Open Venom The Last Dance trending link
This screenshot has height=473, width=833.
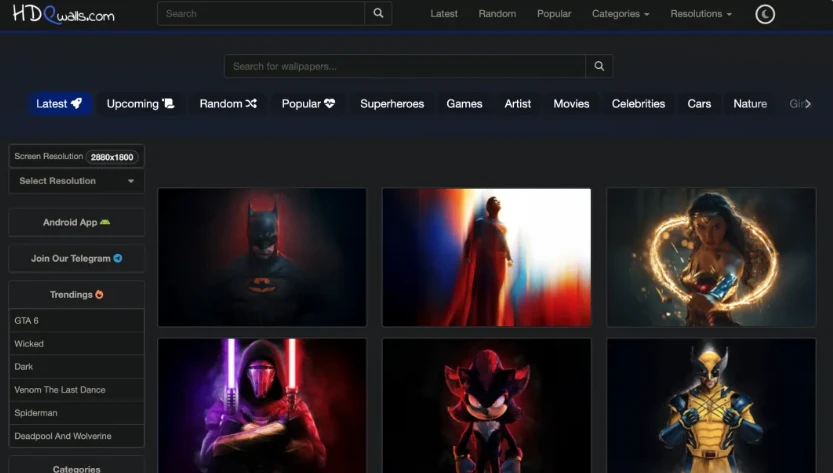tap(76, 390)
